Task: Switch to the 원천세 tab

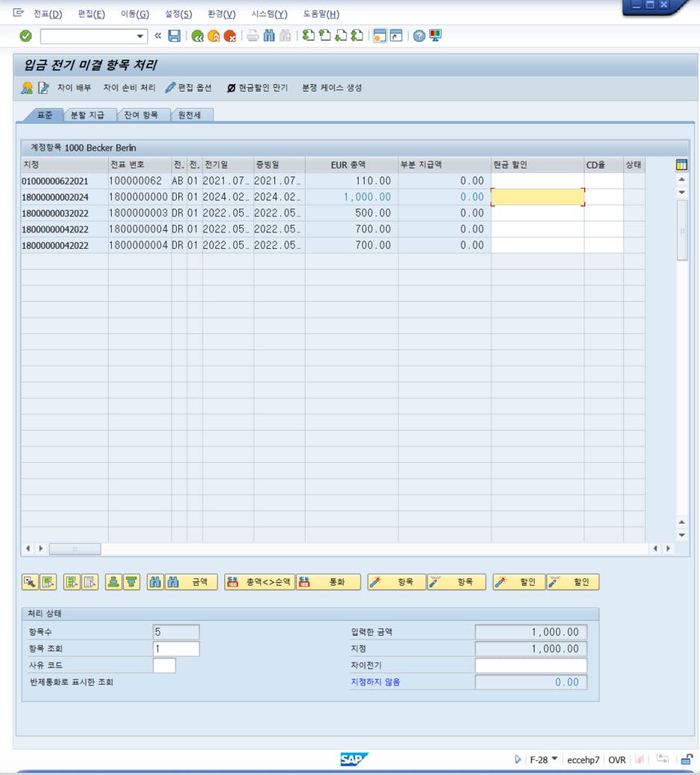Action: [x=190, y=116]
